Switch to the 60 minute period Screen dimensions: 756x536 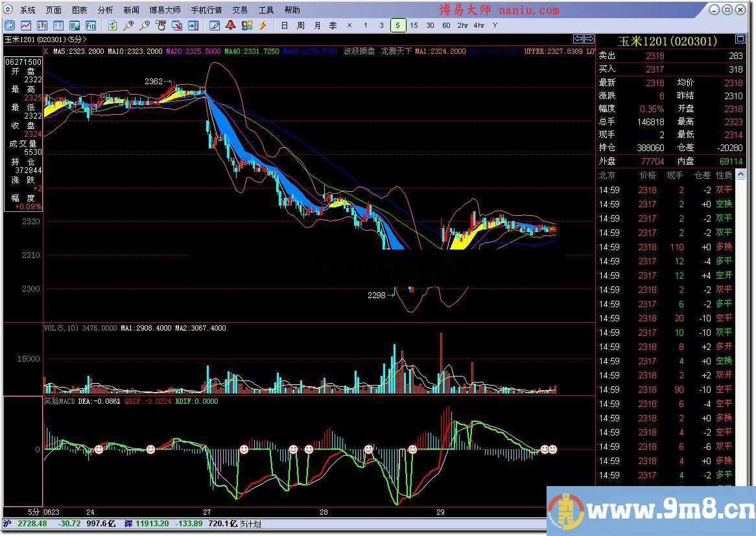446,25
